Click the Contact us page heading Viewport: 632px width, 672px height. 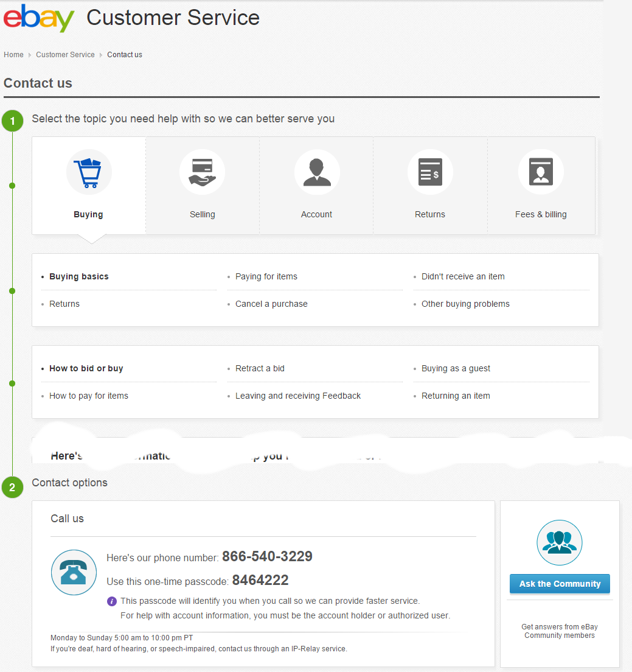point(38,83)
